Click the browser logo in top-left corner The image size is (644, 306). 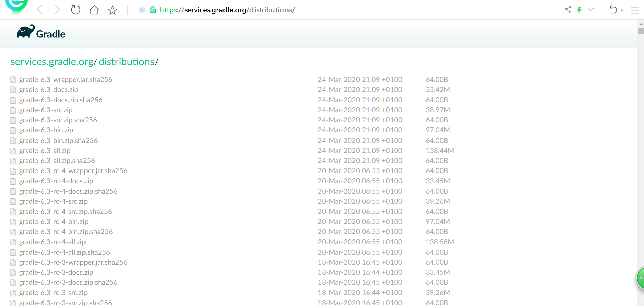click(16, 7)
